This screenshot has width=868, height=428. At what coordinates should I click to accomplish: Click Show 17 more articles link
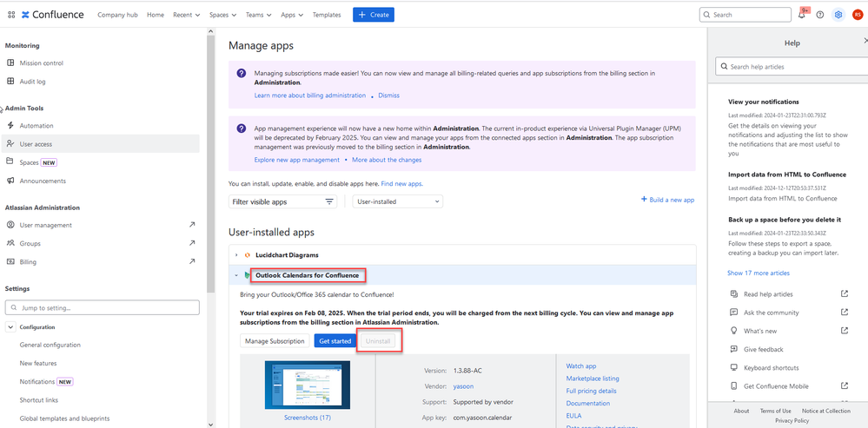759,273
